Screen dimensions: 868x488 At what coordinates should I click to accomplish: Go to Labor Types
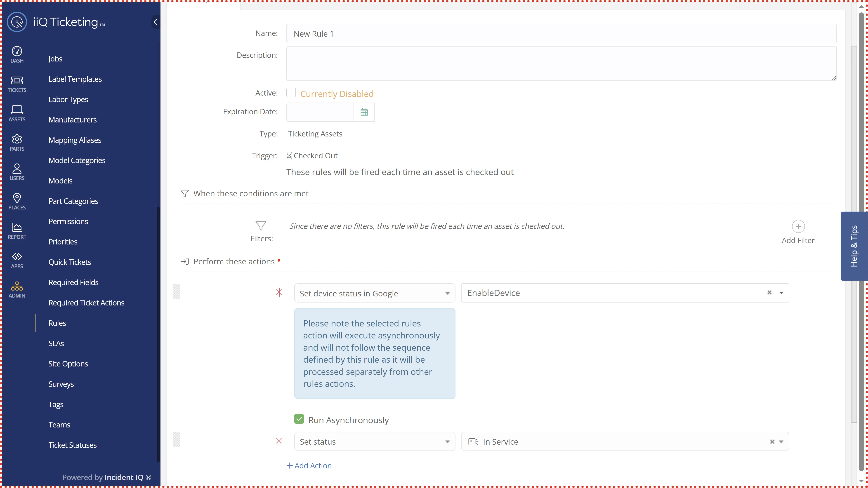click(x=68, y=99)
